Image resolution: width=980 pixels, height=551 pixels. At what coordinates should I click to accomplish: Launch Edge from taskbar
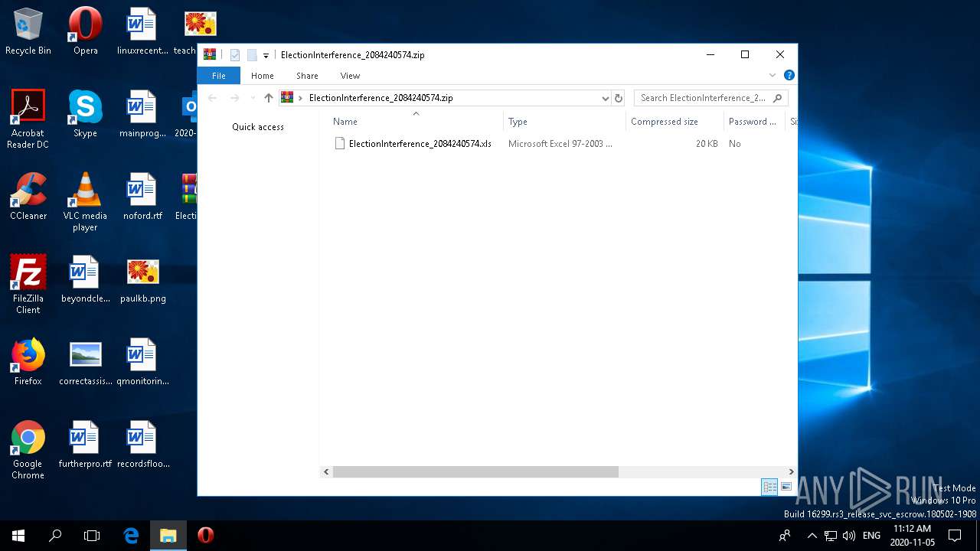point(131,536)
